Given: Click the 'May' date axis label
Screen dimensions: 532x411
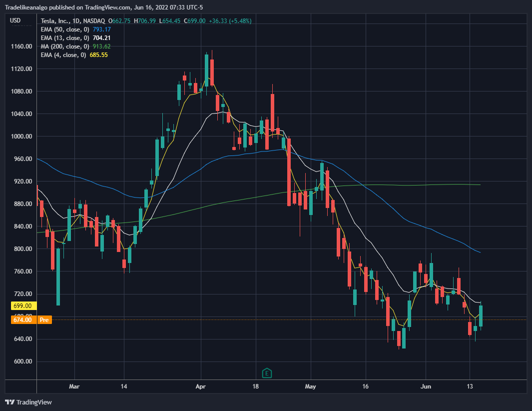Looking at the screenshot, I should tap(310, 386).
